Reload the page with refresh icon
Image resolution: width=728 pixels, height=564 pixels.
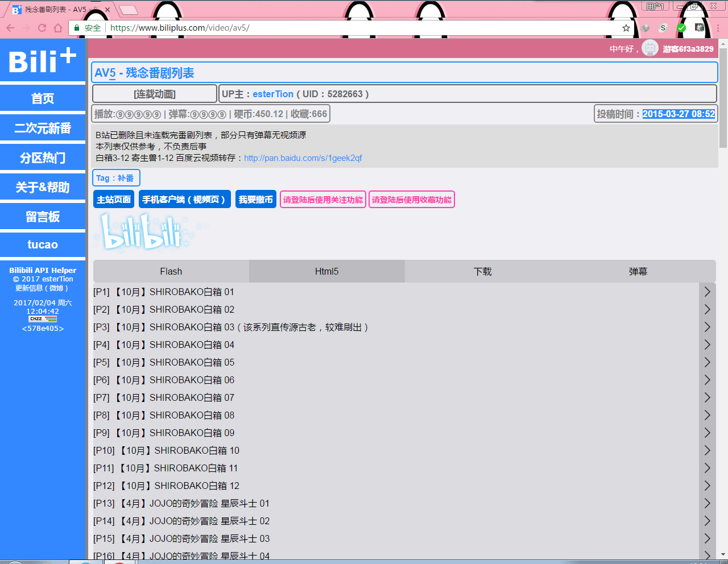point(41,27)
